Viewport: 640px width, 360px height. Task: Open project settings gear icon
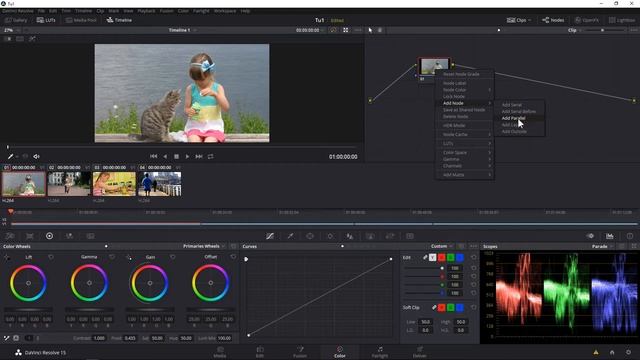point(629,352)
